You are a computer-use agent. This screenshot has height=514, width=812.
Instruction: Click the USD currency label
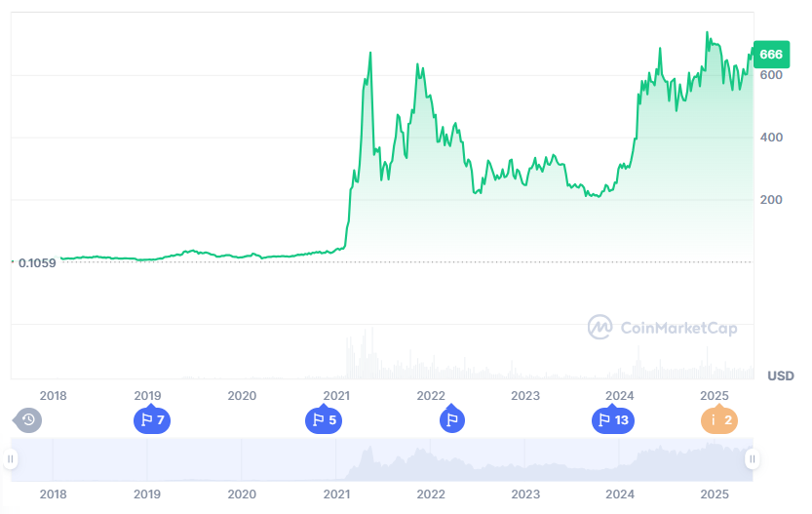(x=780, y=376)
